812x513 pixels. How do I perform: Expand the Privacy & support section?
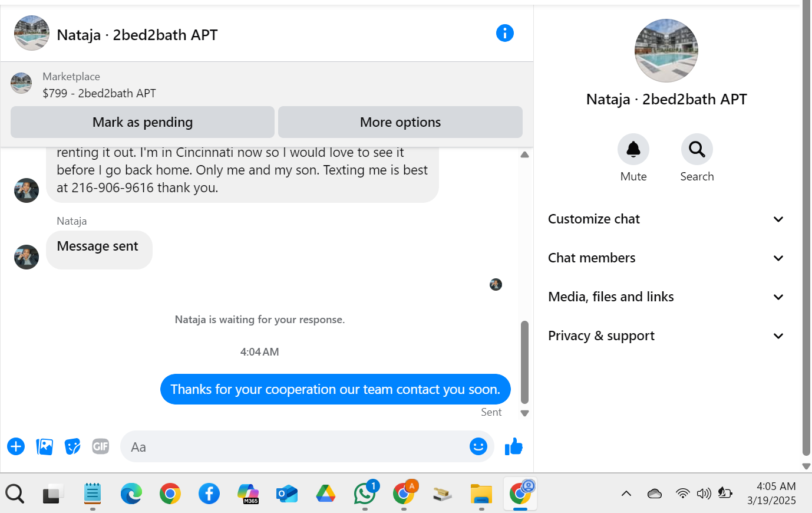pyautogui.click(x=666, y=336)
